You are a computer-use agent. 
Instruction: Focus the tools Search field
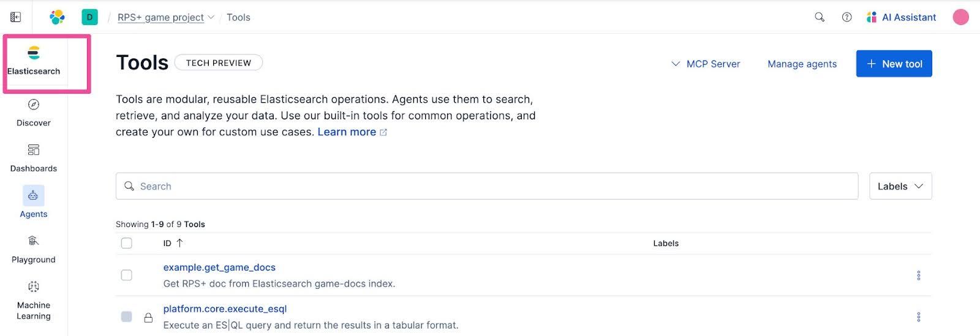pos(487,186)
